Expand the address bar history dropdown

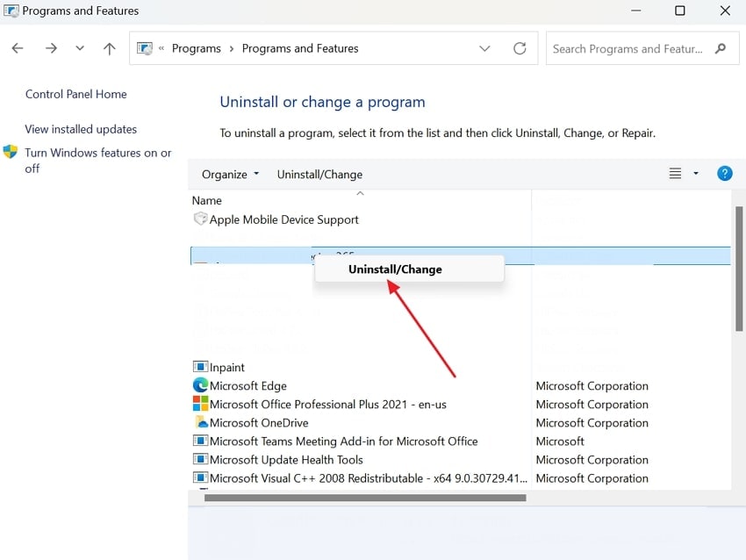[484, 48]
